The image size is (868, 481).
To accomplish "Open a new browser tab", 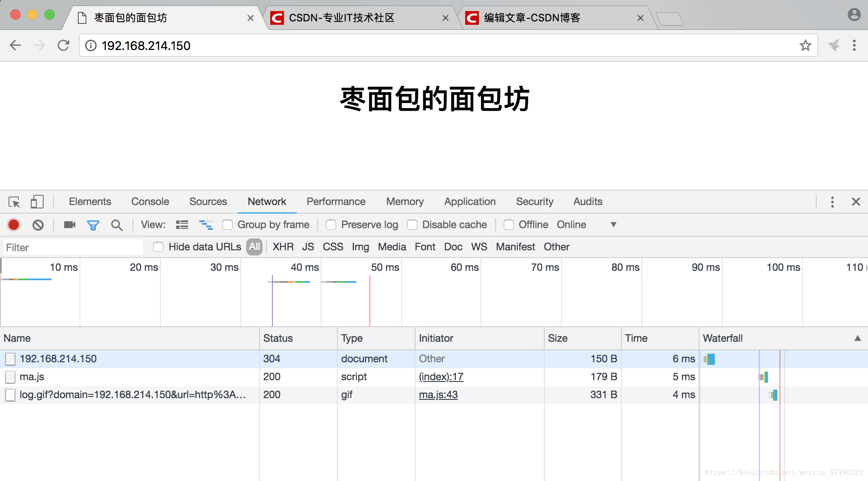I will click(670, 19).
